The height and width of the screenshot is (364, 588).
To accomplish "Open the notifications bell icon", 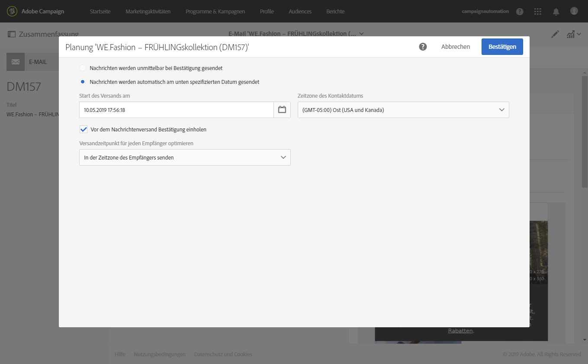I will click(556, 11).
